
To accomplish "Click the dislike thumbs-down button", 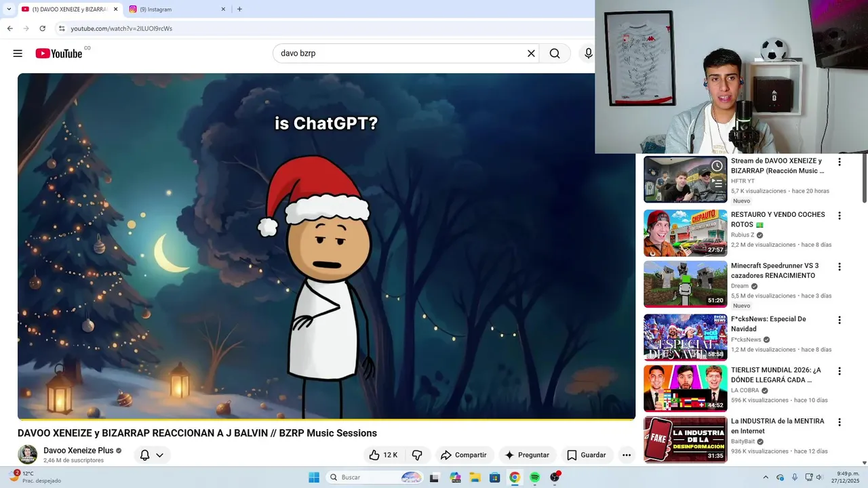I will (417, 455).
